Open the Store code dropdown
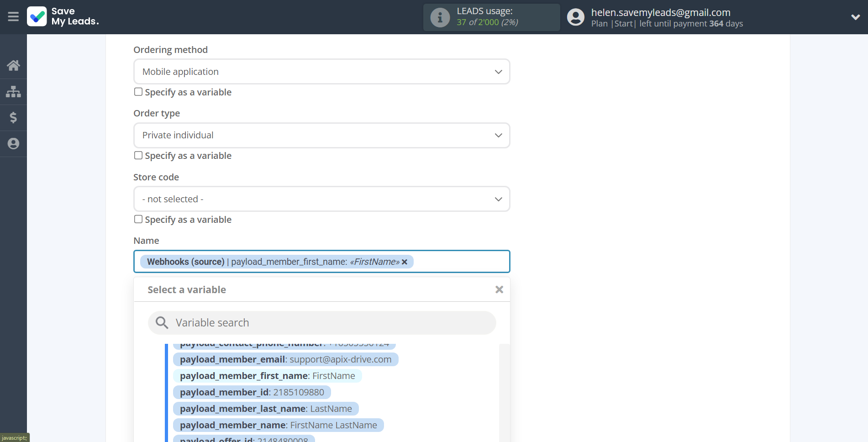 pyautogui.click(x=321, y=199)
